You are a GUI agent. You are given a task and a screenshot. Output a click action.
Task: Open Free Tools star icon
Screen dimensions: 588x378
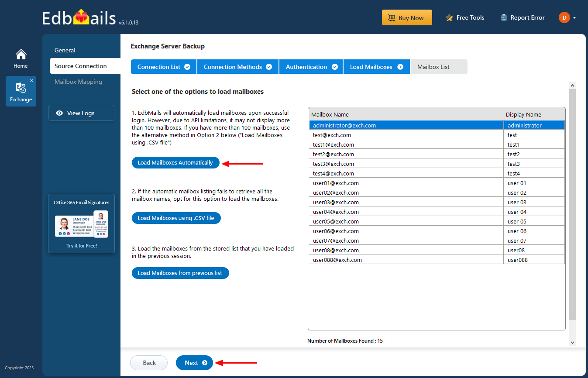[449, 18]
